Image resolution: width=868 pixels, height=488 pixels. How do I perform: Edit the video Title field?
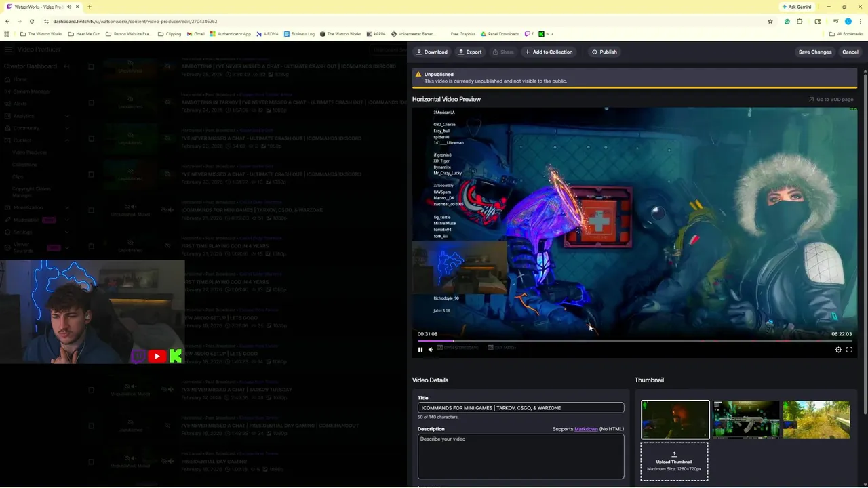(521, 408)
